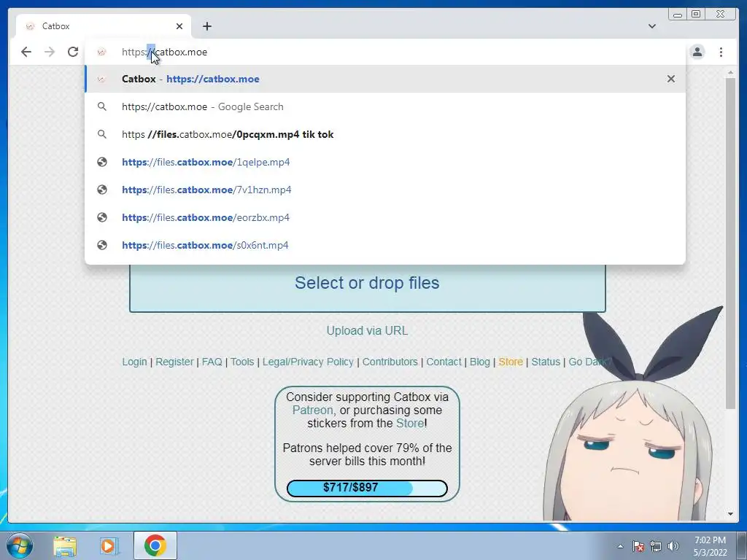The height and width of the screenshot is (560, 747).
Task: Open the Chrome profile avatar
Action: 697,52
